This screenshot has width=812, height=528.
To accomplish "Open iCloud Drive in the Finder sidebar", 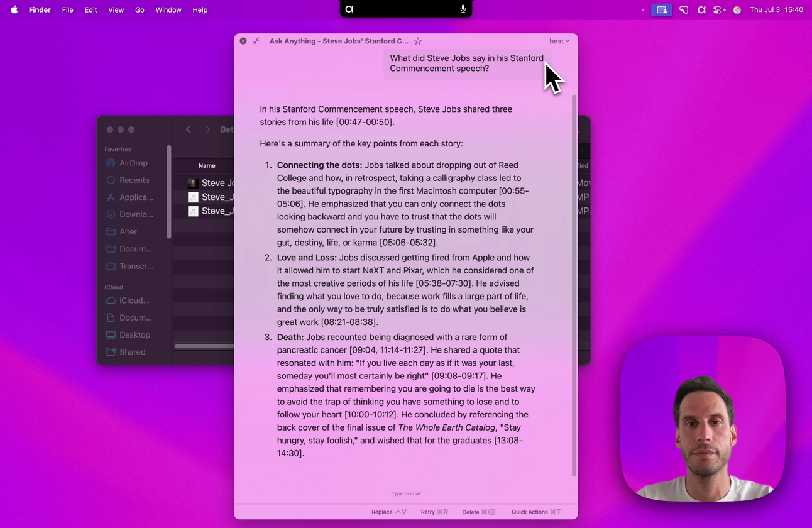I will (x=128, y=300).
